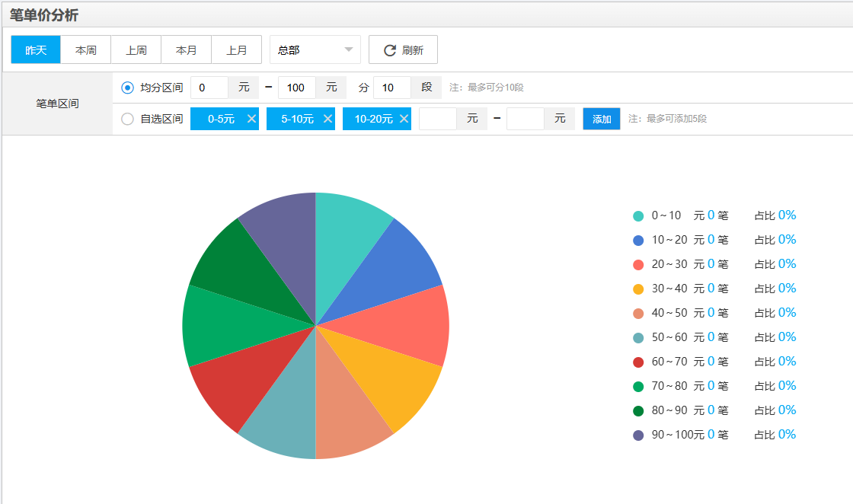Click the 注：最多可分10段 note
Image resolution: width=853 pixels, height=504 pixels.
pyautogui.click(x=487, y=88)
